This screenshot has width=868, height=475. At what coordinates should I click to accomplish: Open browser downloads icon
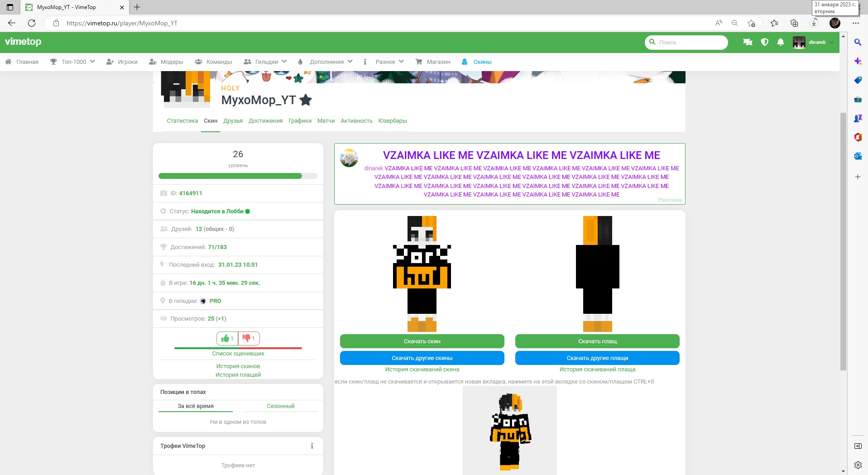(814, 23)
